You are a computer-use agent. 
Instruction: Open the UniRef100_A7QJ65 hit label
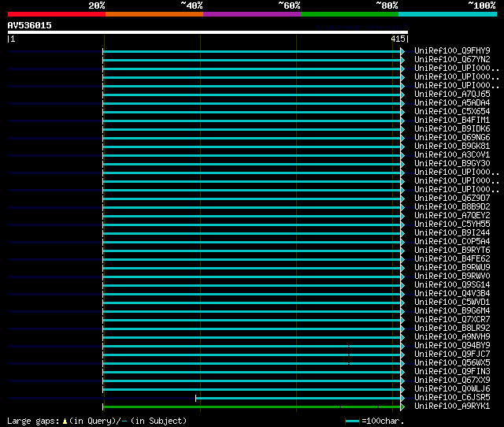point(452,95)
